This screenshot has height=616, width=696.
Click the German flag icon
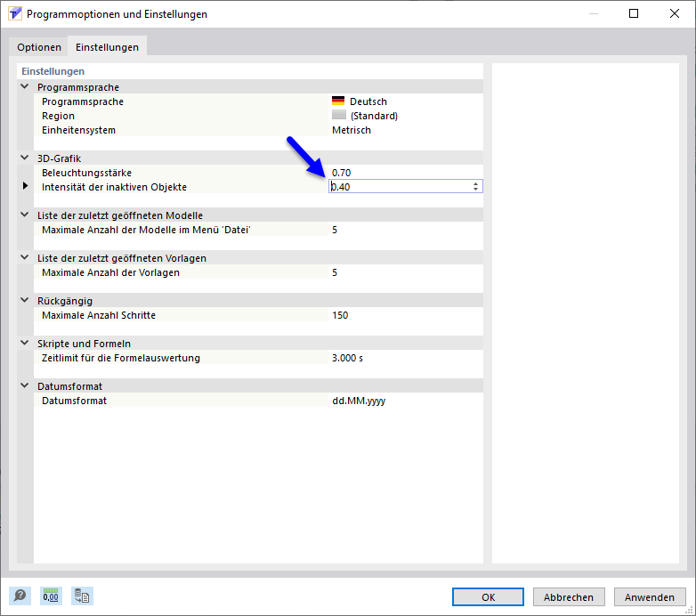338,101
